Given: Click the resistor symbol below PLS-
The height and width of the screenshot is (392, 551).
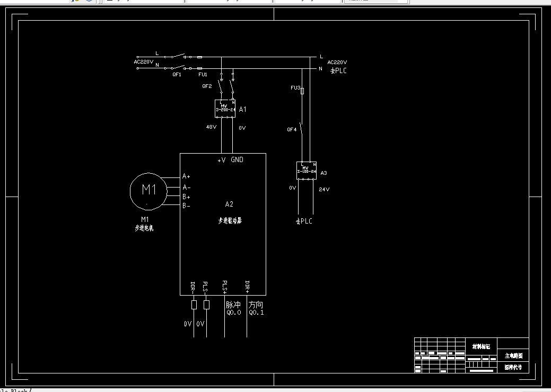Looking at the screenshot, I should coord(207,305).
